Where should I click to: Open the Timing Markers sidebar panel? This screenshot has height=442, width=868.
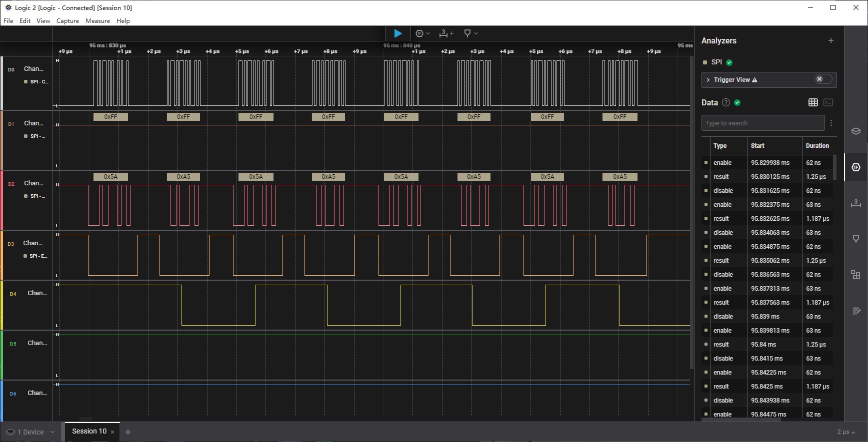click(x=856, y=203)
